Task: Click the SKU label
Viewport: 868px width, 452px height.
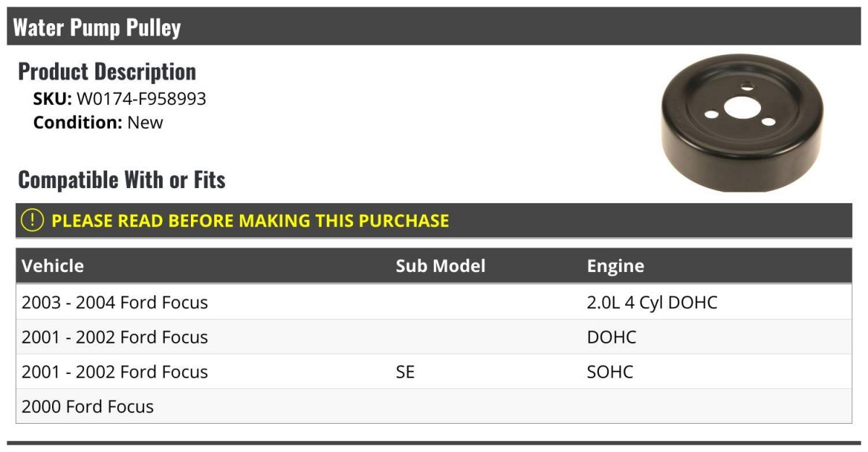Action: pyautogui.click(x=53, y=98)
